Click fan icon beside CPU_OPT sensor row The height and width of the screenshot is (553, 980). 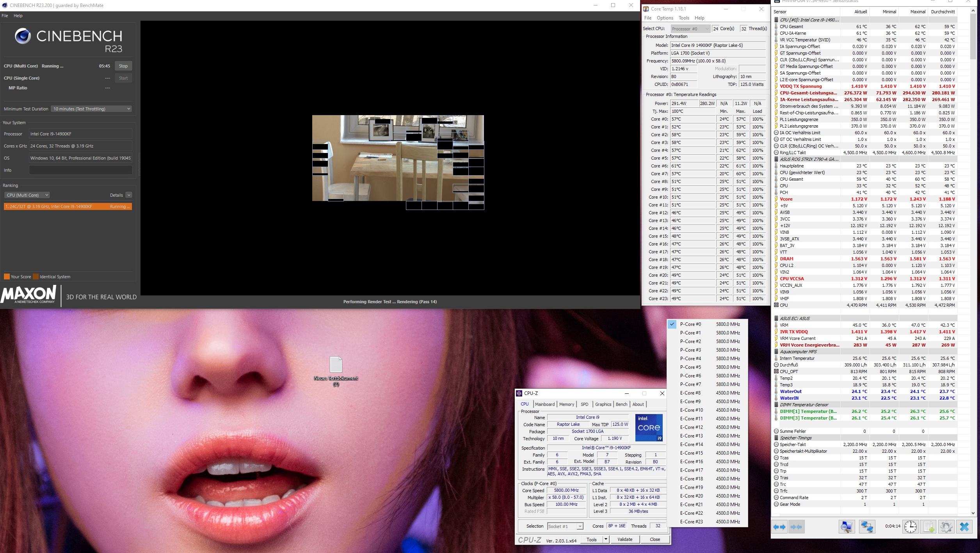pos(776,372)
